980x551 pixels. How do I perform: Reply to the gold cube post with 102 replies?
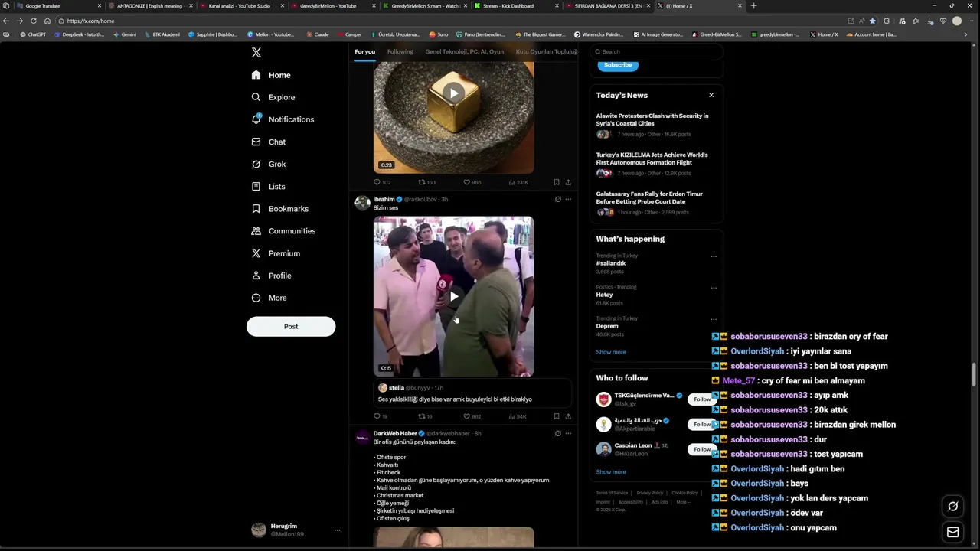382,182
